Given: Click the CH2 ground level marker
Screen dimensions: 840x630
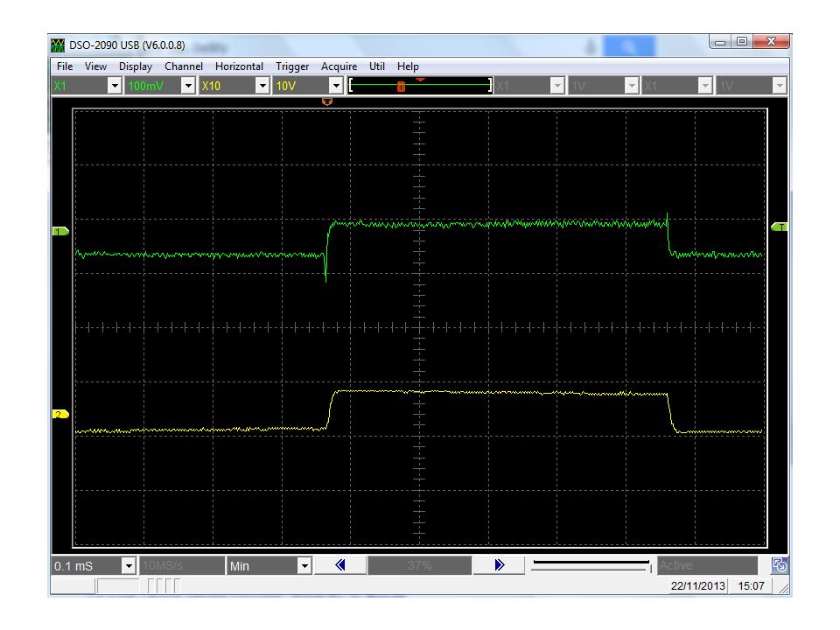Looking at the screenshot, I should coord(60,415).
